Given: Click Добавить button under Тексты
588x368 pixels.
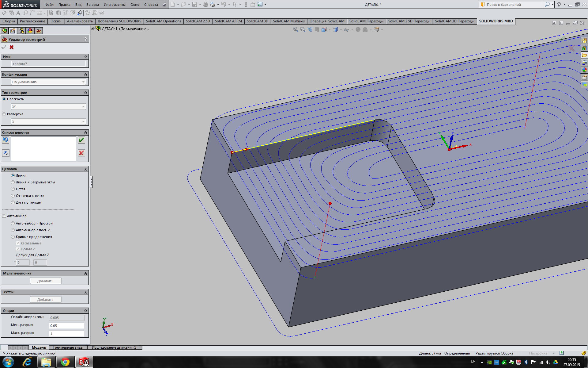Looking at the screenshot, I should click(x=45, y=300).
